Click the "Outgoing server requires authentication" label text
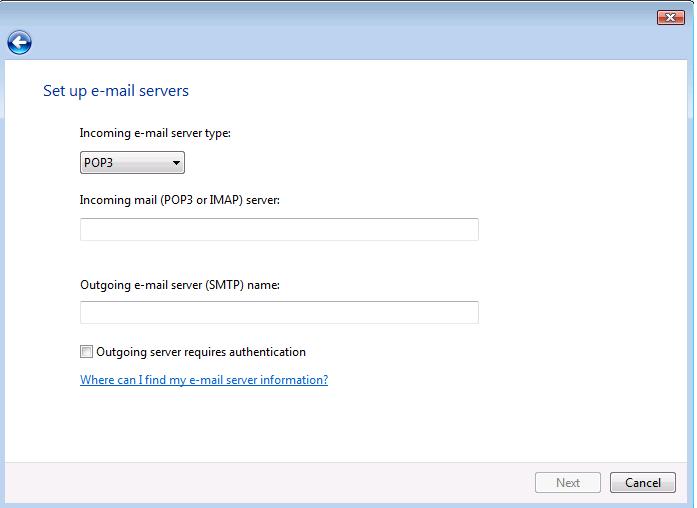 [x=200, y=352]
